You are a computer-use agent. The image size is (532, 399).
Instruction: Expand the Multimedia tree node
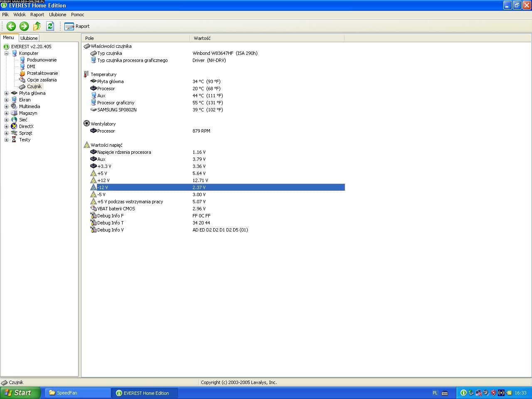pyautogui.click(x=6, y=106)
